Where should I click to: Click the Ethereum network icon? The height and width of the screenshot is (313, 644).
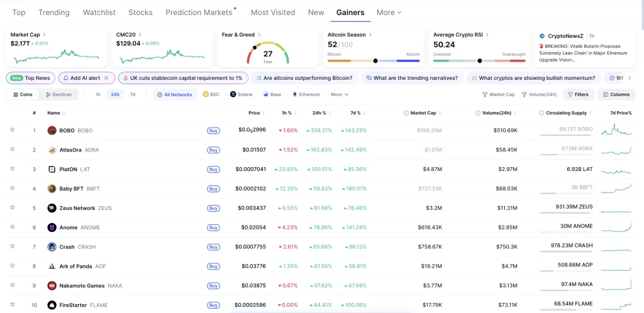pos(294,94)
